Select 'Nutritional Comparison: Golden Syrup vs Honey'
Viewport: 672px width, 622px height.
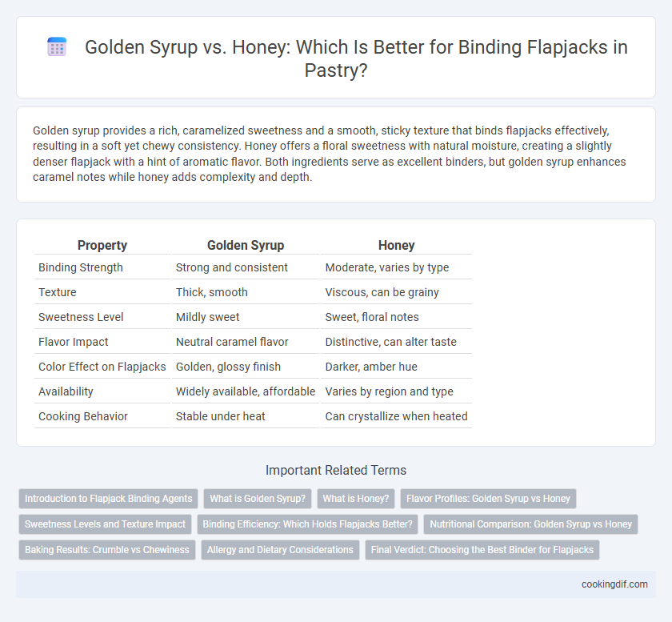point(530,524)
